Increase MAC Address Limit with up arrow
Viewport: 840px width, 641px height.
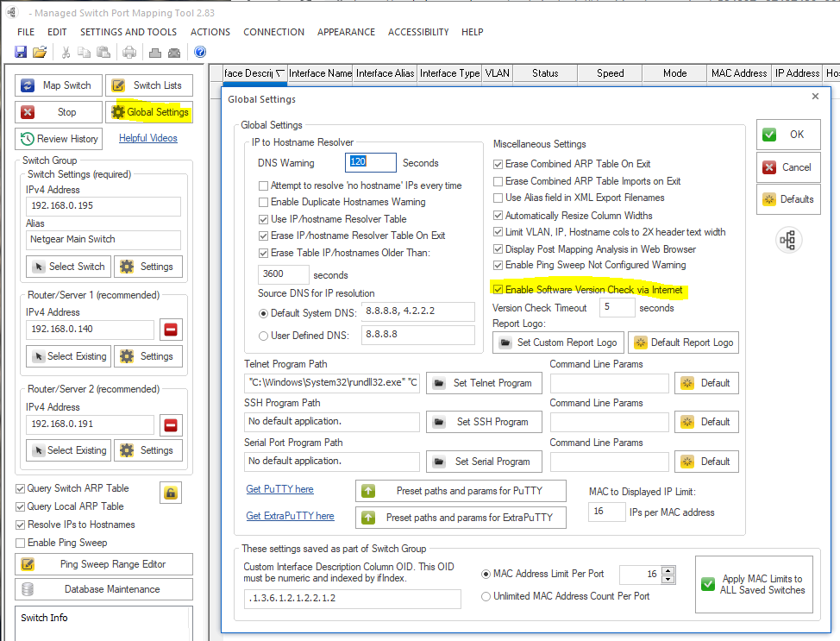coord(668,571)
